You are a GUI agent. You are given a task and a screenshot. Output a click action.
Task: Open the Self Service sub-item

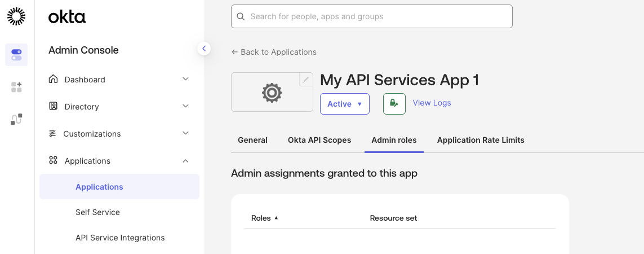97,212
